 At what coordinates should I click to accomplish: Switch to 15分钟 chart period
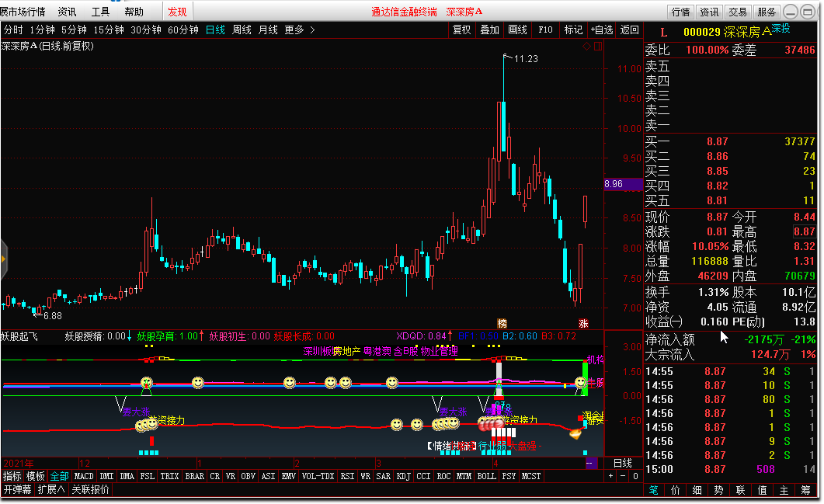coord(108,30)
